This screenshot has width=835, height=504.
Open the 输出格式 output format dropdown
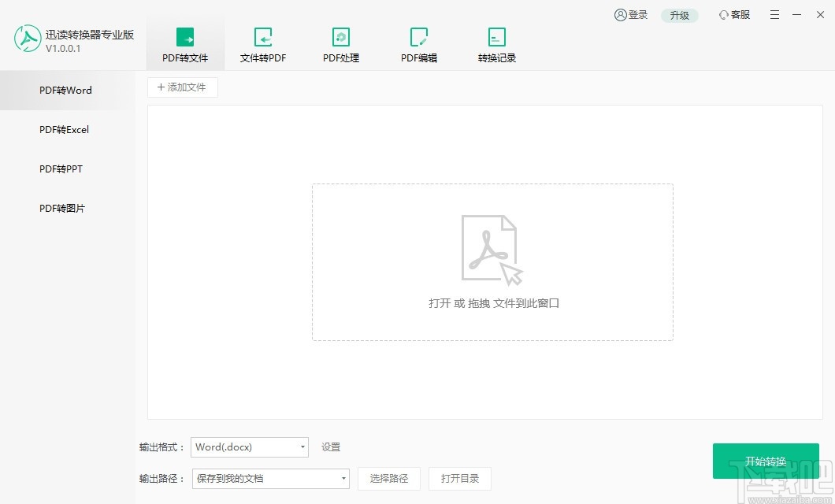[x=249, y=447]
